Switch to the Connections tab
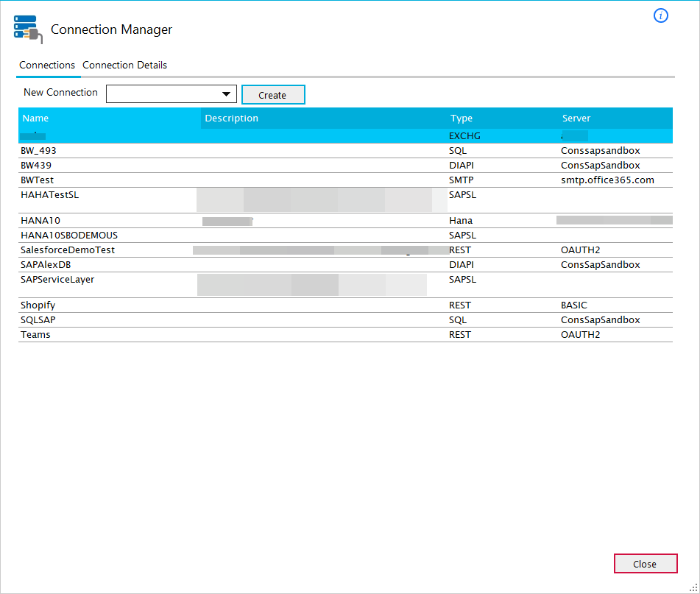The image size is (700, 594). click(x=47, y=66)
